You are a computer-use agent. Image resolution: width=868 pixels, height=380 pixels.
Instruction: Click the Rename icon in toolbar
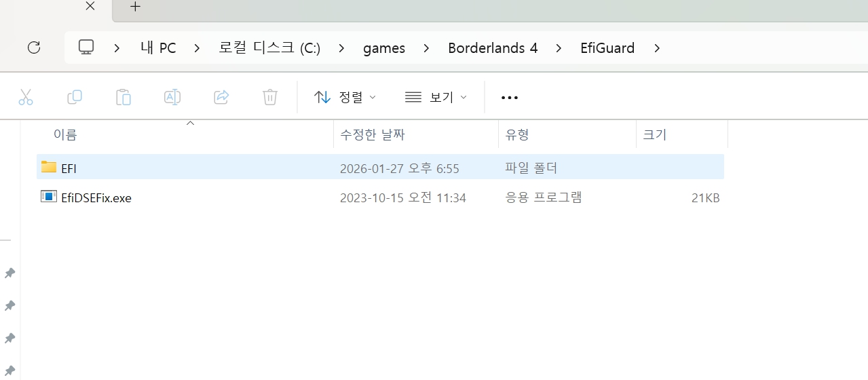tap(172, 97)
